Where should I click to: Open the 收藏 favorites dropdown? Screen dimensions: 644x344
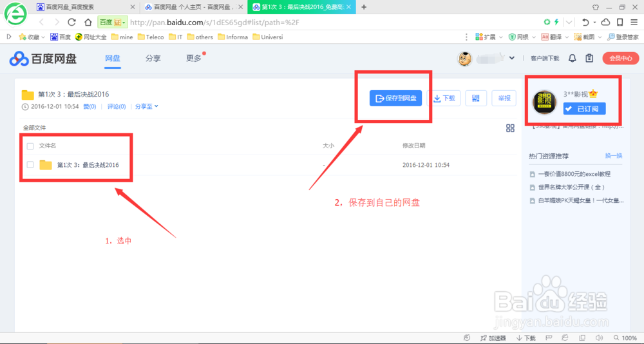[32, 37]
